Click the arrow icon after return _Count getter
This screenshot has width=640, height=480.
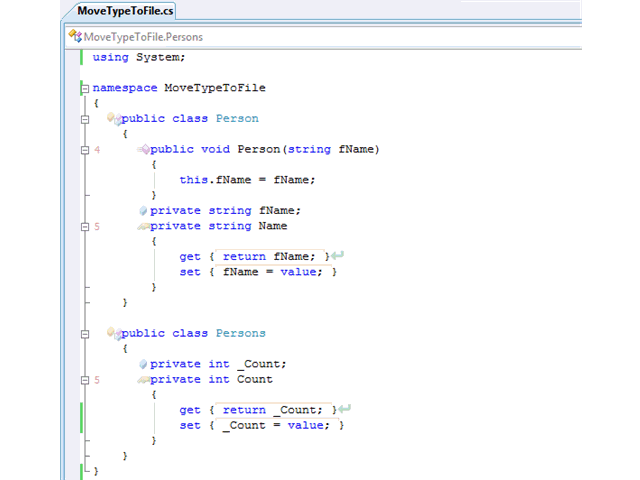(344, 409)
